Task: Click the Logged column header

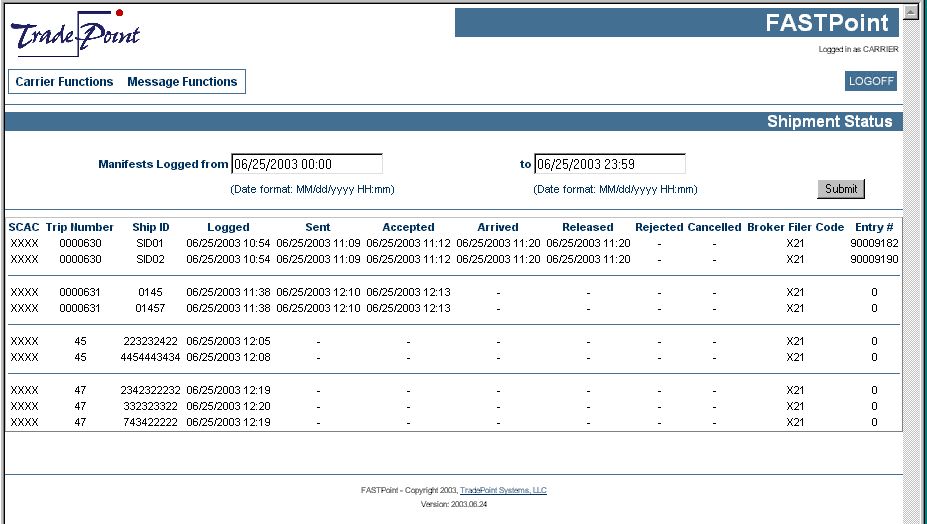Action: pyautogui.click(x=228, y=227)
